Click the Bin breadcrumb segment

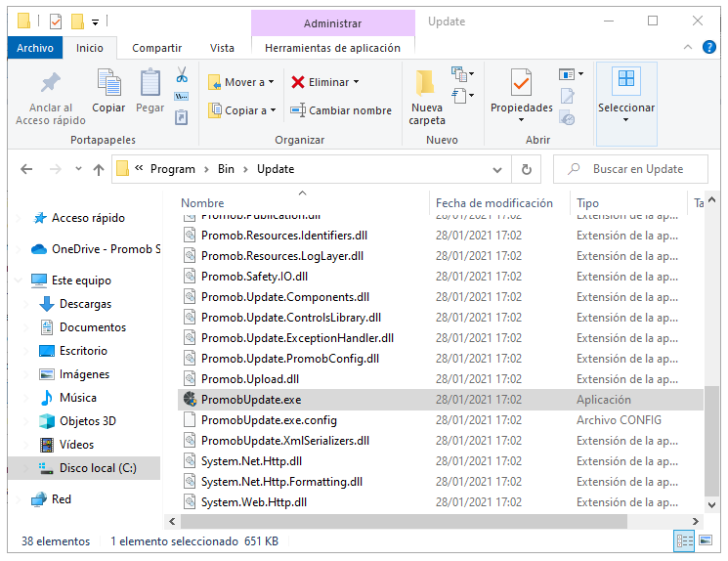tap(226, 169)
